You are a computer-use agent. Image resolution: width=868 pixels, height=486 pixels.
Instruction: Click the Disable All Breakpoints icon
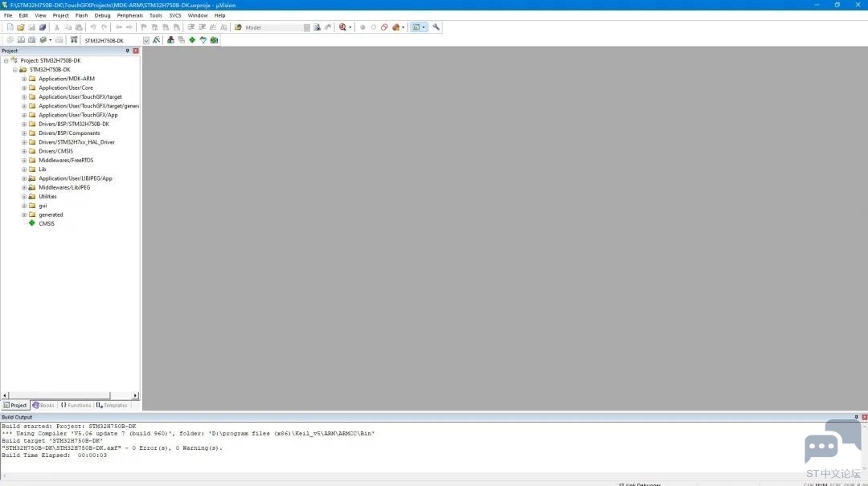[384, 27]
